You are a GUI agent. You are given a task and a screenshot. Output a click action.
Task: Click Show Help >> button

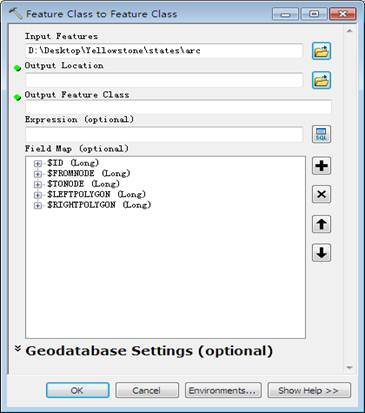click(309, 390)
